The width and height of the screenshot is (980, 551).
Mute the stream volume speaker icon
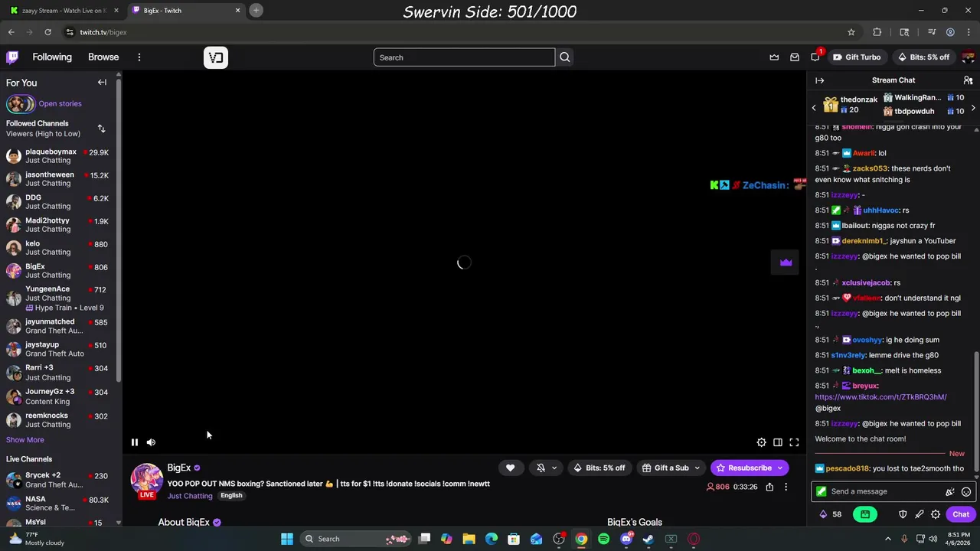[151, 442]
